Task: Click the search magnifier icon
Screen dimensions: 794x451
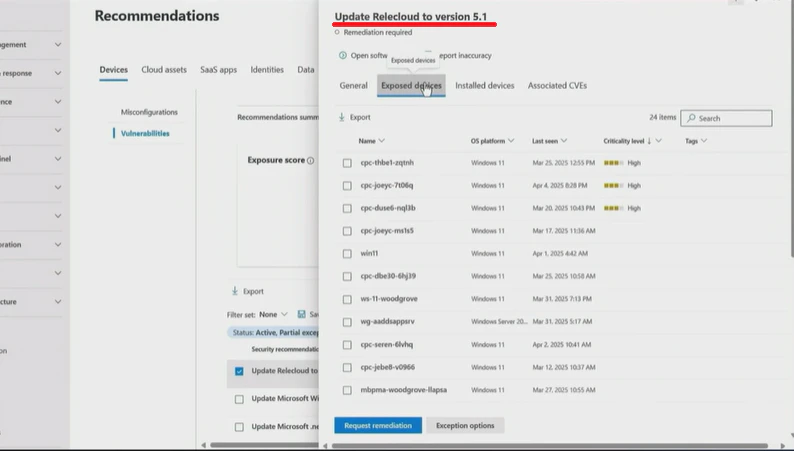Action: tap(691, 118)
